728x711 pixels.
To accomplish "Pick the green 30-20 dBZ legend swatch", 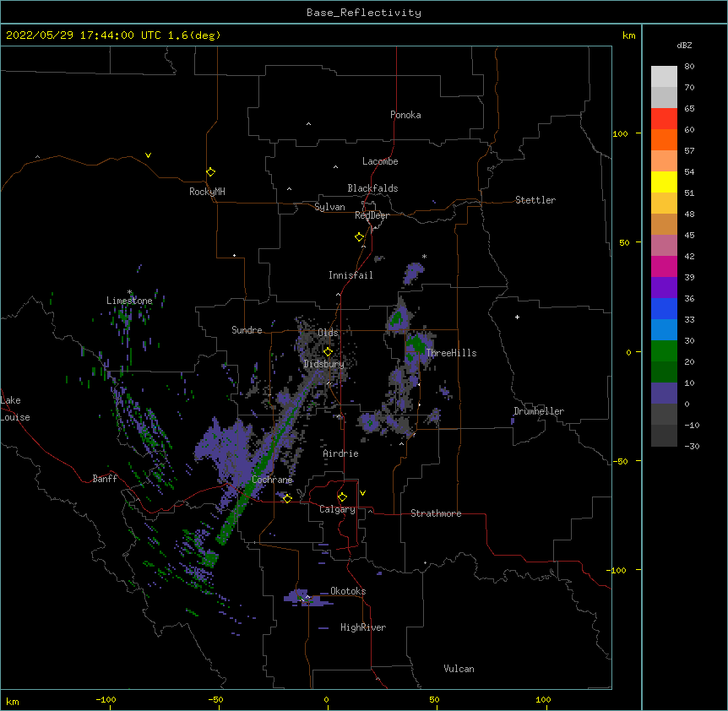I will pyautogui.click(x=664, y=351).
